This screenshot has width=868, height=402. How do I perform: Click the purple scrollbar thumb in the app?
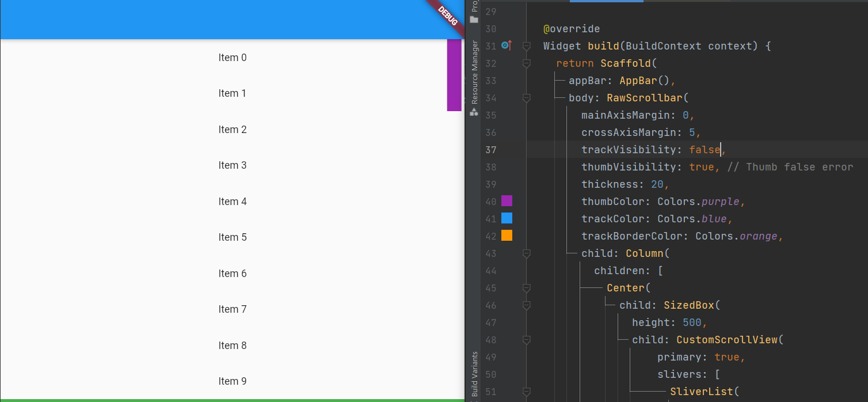(x=454, y=75)
